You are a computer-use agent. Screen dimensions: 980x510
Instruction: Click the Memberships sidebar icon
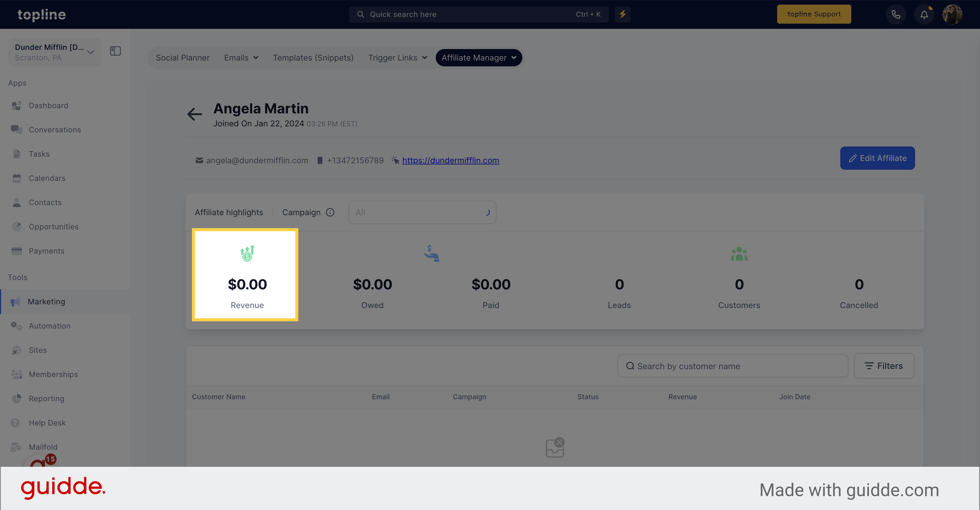[16, 375]
